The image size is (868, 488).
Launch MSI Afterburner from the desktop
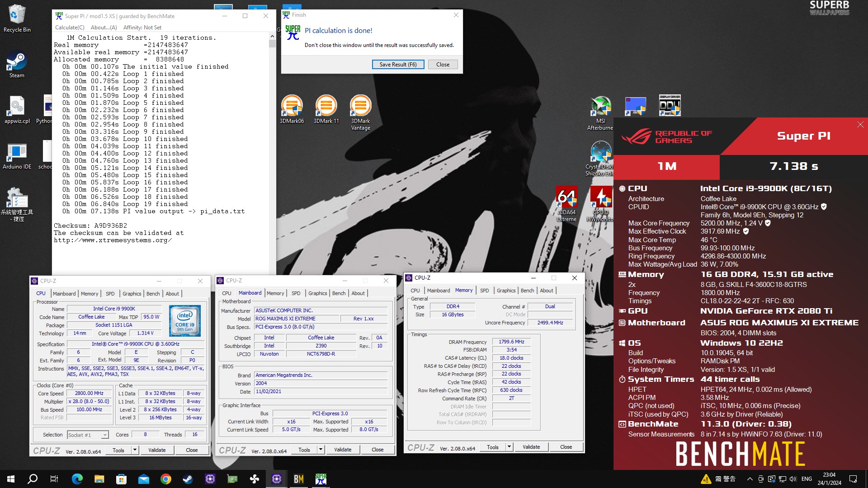[600, 113]
